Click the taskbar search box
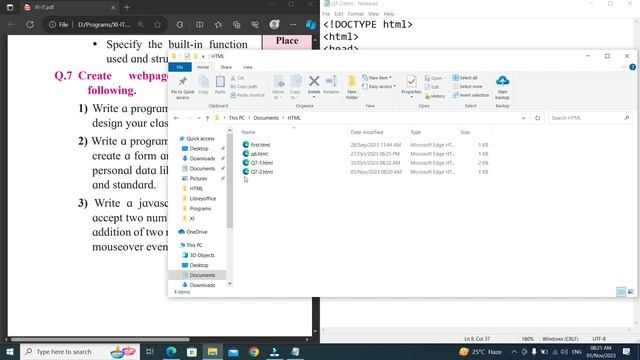Image resolution: width=640 pixels, height=360 pixels. tap(80, 351)
